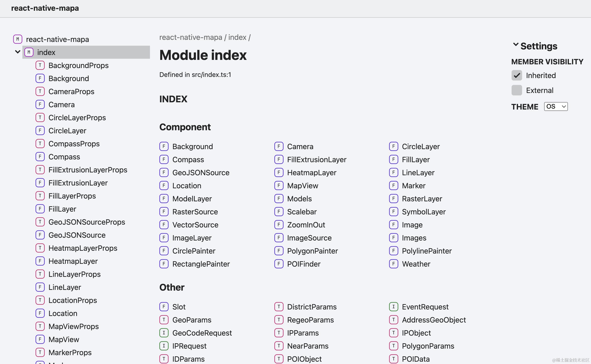Select HeatmapLayer under Component section
Viewport: 591px width, 364px height.
312,172
